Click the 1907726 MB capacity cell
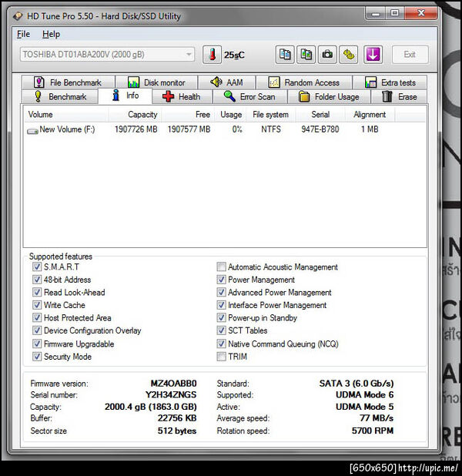The height and width of the screenshot is (476, 462). point(136,129)
